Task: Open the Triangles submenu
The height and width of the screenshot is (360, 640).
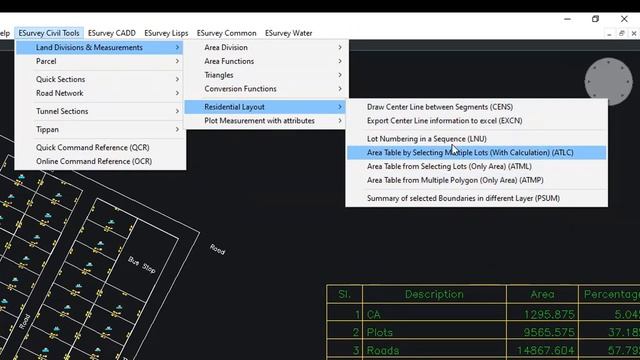Action: 265,75
